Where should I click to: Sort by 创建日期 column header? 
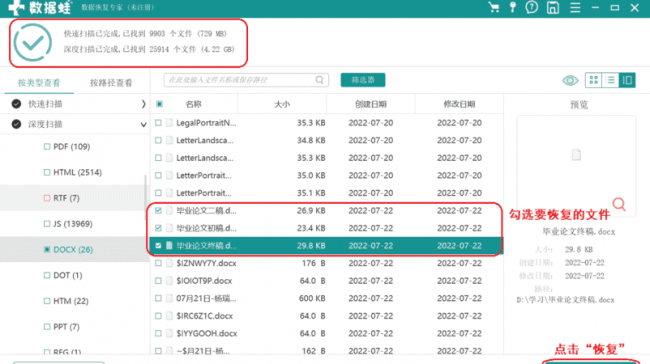(x=371, y=104)
